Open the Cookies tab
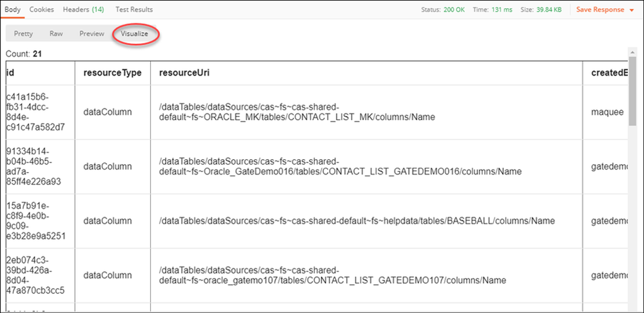Image resolution: width=644 pixels, height=313 pixels. pyautogui.click(x=42, y=10)
